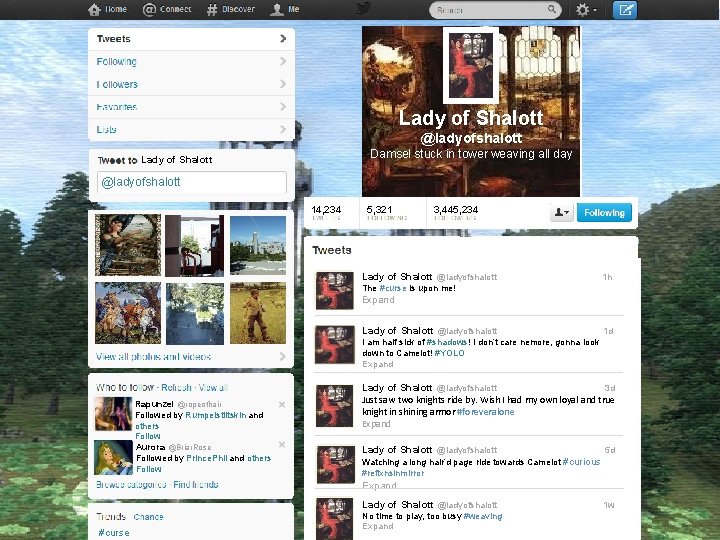Open the knights on horseback photo

tap(128, 313)
